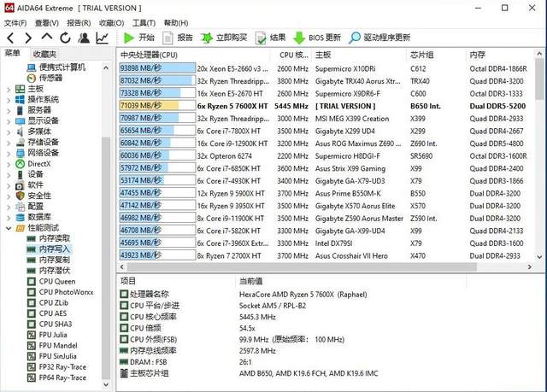The width and height of the screenshot is (547, 392).
Task: Open the user profile icon in toolbar
Action: click(x=84, y=38)
